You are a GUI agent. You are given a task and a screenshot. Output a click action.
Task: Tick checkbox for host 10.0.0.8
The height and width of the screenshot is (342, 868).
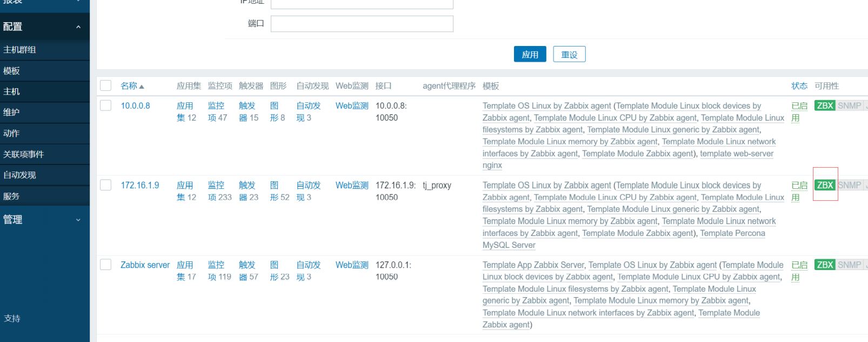(106, 106)
